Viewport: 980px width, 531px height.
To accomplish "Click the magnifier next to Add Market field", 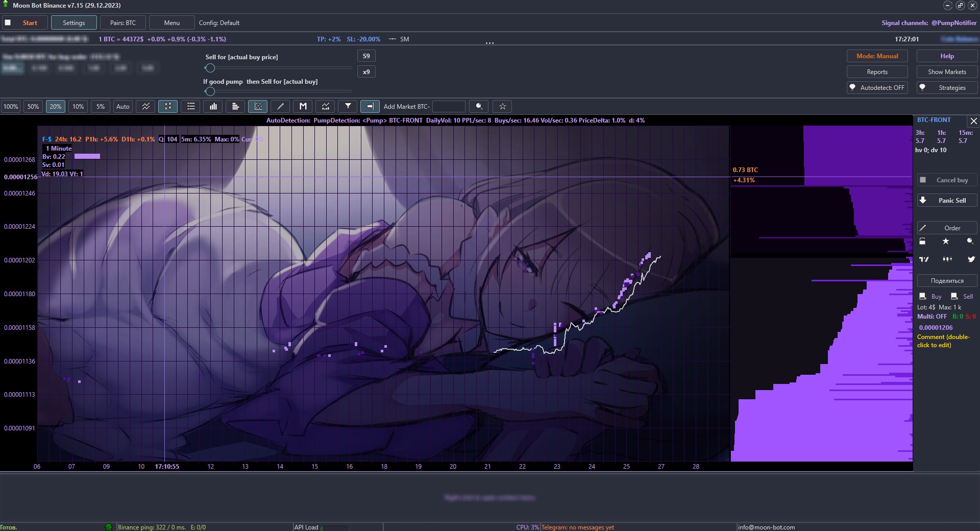I will tap(479, 106).
